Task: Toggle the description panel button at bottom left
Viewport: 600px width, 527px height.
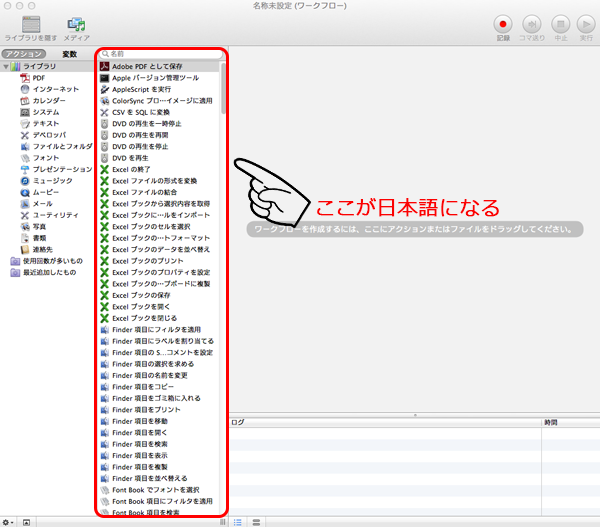Action: 26,522
